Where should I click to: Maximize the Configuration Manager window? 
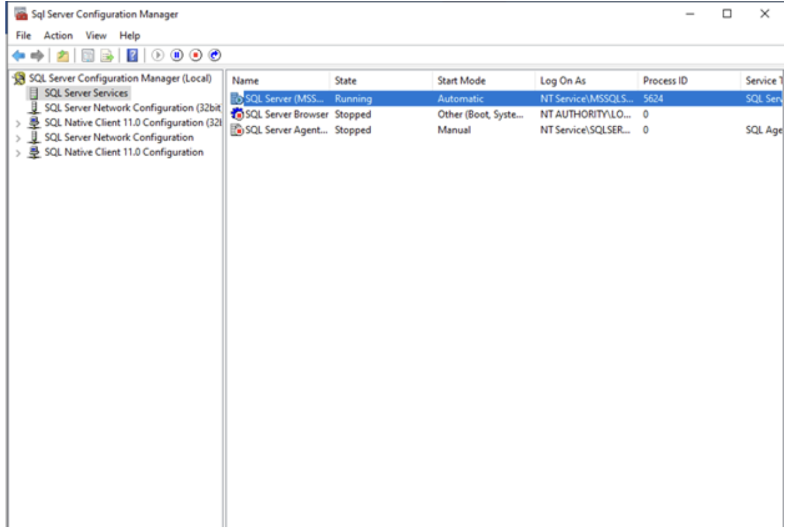click(727, 14)
